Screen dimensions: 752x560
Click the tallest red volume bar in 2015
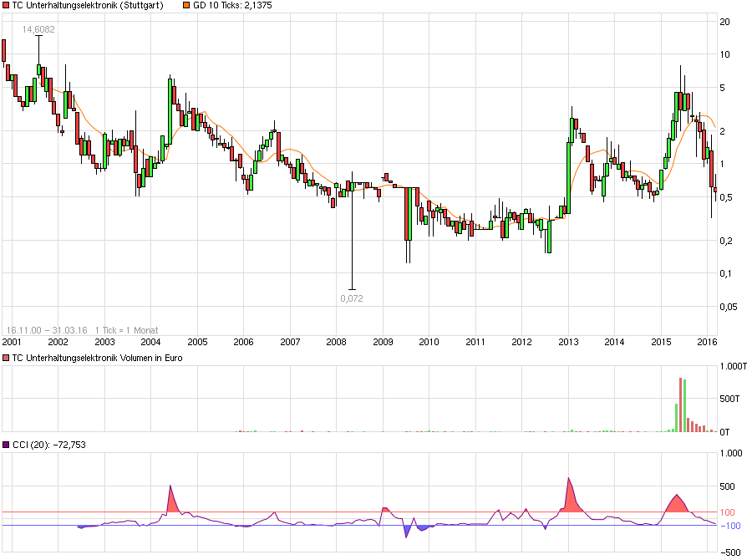[x=680, y=405]
